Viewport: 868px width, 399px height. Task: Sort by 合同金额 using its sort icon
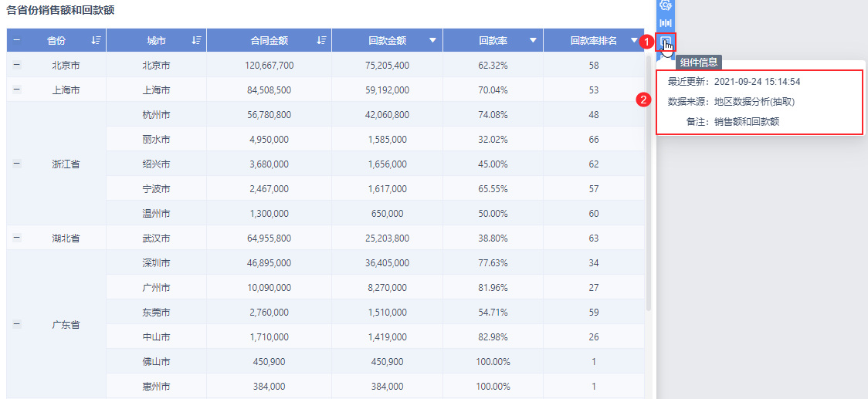[x=321, y=40]
